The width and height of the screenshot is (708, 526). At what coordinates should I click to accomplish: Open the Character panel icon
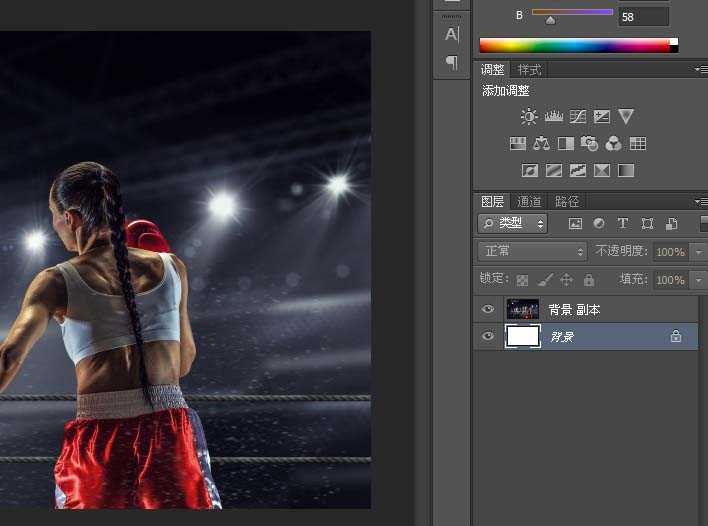coord(451,35)
